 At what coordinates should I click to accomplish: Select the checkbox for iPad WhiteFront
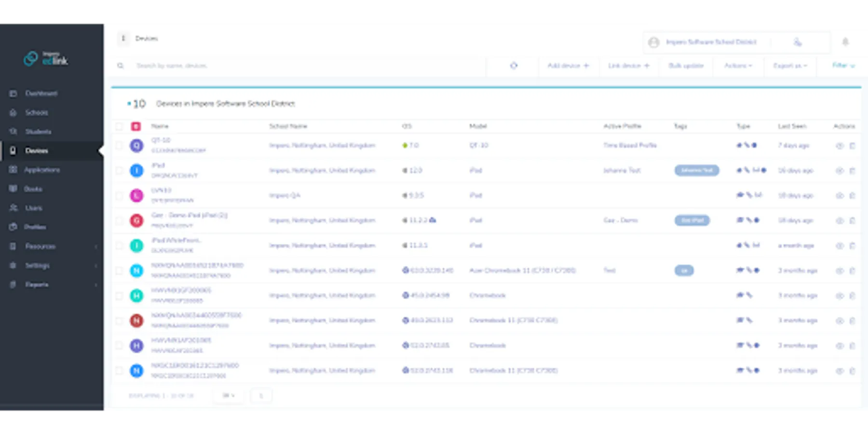click(x=119, y=245)
